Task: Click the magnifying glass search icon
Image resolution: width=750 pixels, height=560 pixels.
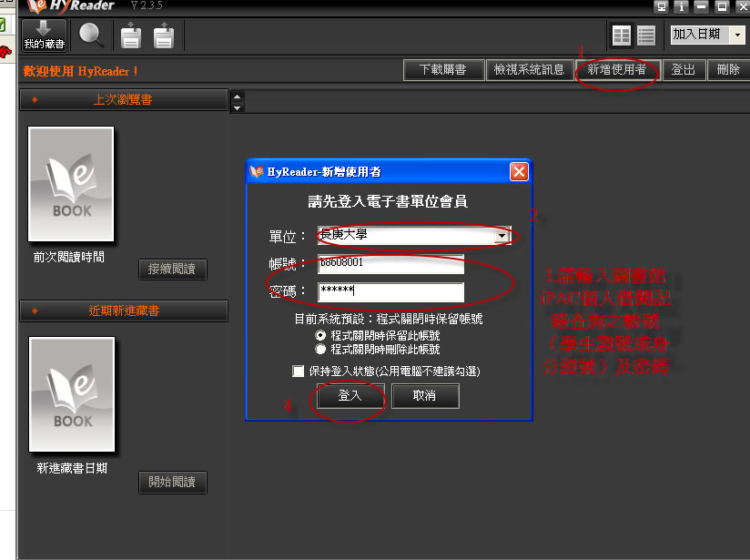Action: pos(91,35)
